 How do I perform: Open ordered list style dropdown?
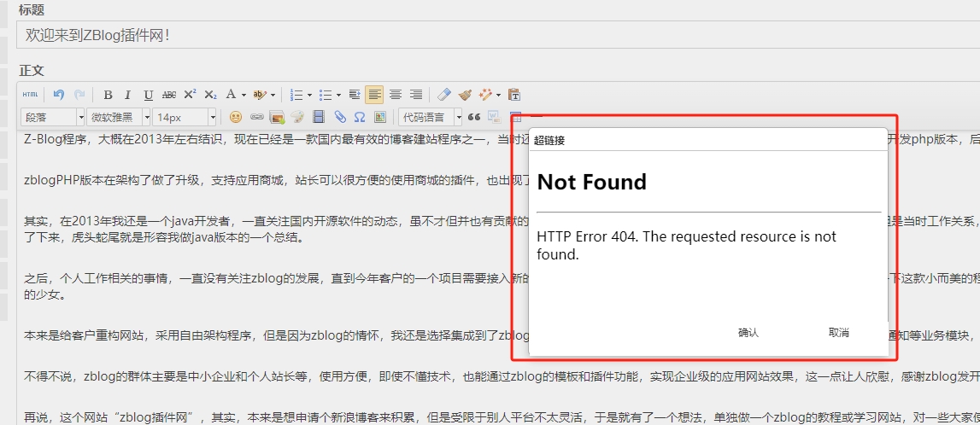309,95
